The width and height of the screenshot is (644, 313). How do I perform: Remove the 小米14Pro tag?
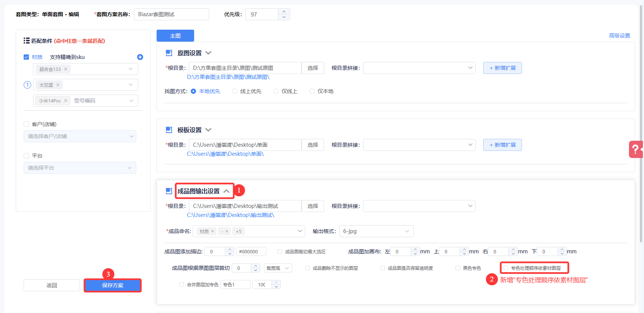click(x=66, y=101)
